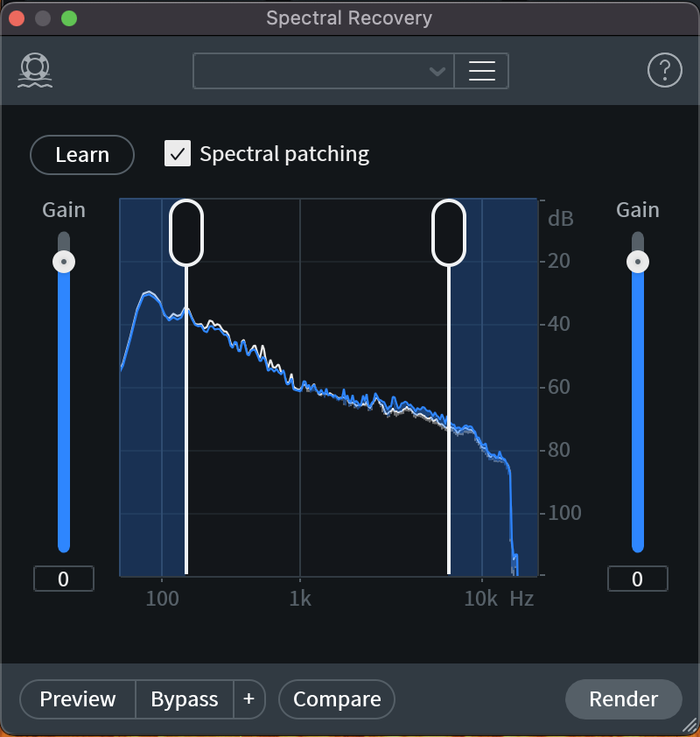The height and width of the screenshot is (737, 700).
Task: Click the Learn button
Action: coord(81,154)
